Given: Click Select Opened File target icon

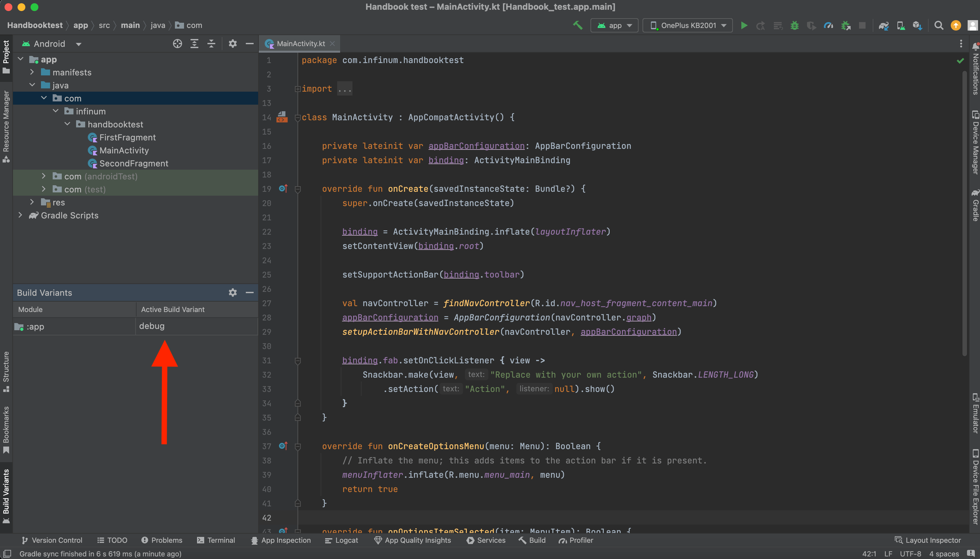Looking at the screenshot, I should (x=177, y=44).
